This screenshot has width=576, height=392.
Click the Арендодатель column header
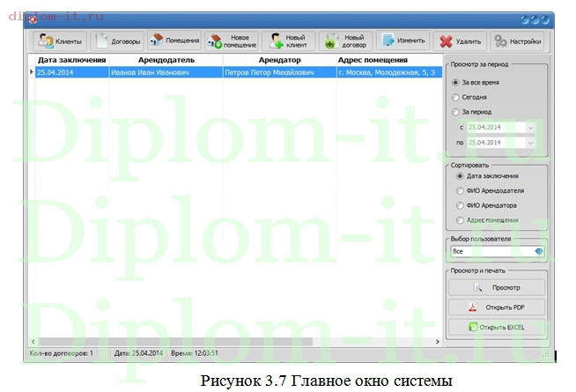click(166, 60)
